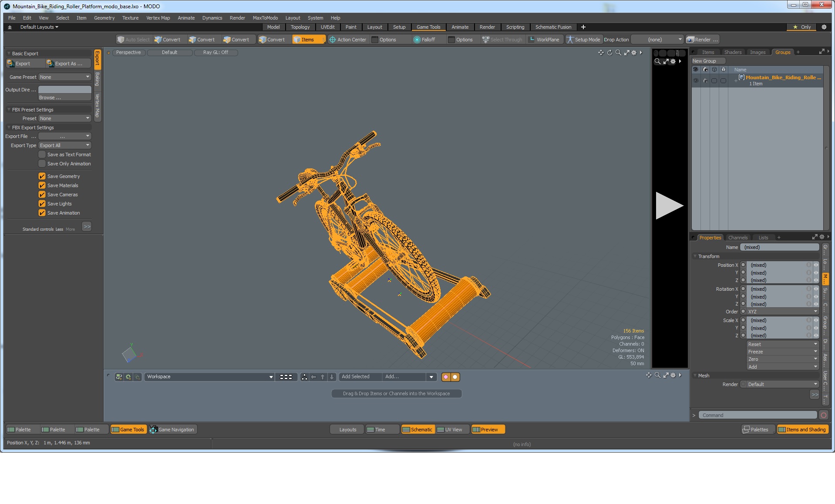Click the viewport rotate icon

coord(609,53)
